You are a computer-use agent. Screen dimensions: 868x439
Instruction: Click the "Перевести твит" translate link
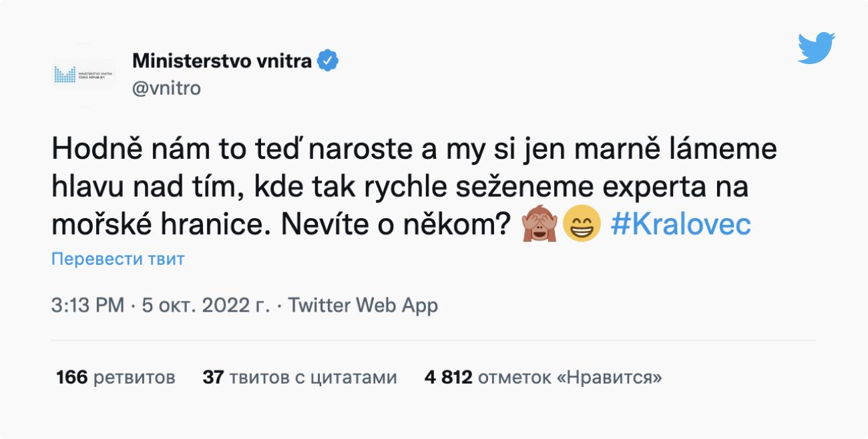click(118, 259)
